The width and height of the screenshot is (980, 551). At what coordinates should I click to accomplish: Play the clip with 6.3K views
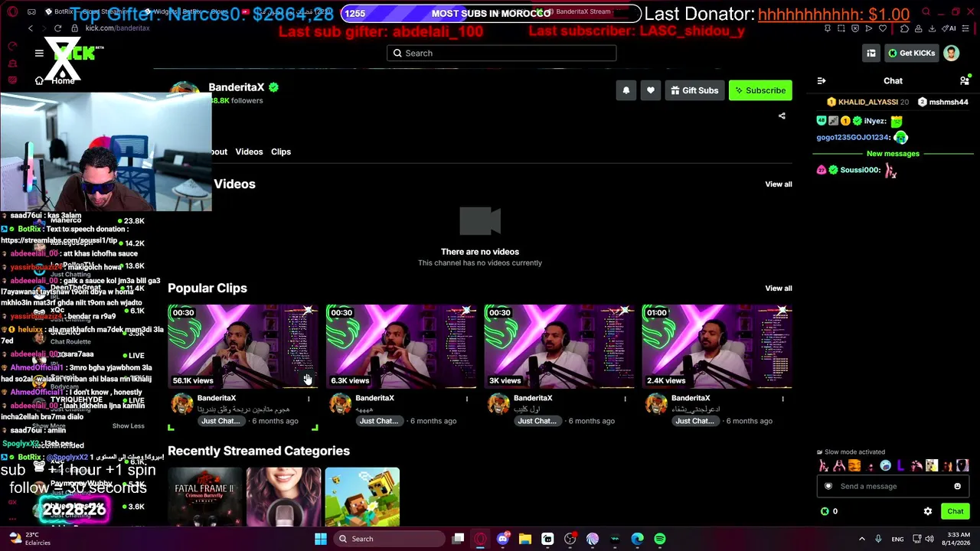401,347
